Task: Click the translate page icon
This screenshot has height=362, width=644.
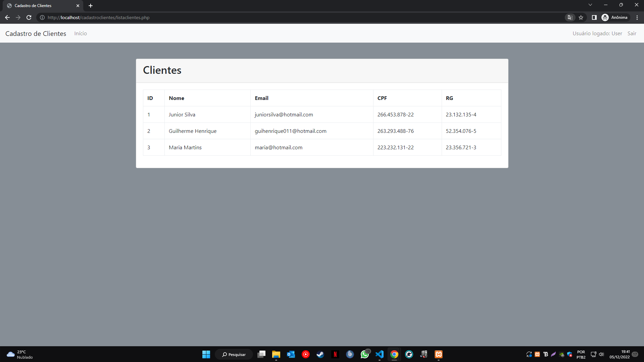Action: [570, 17]
